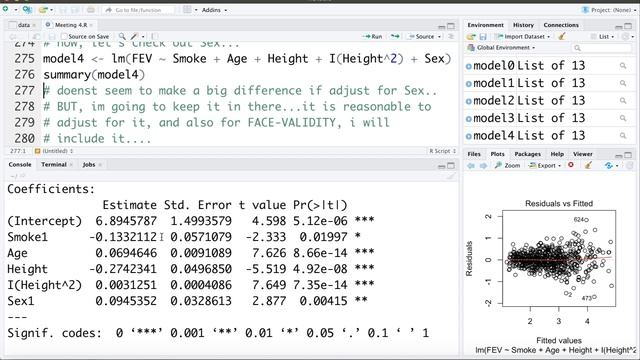Click the Save Workspace disk icon
Screen dimensions: 640x360
click(483, 37)
